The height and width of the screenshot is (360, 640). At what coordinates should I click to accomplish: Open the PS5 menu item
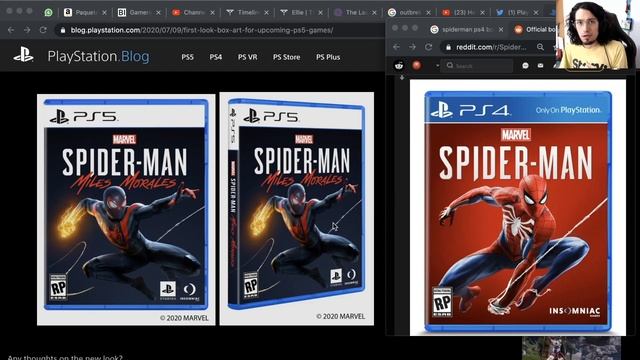pyautogui.click(x=187, y=57)
